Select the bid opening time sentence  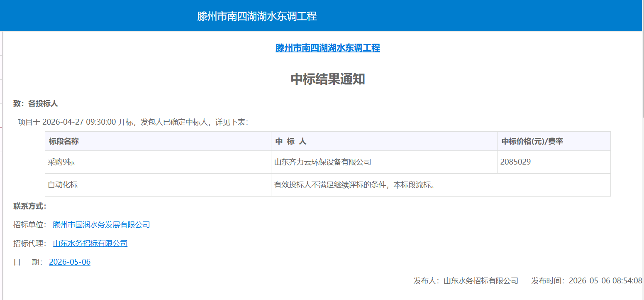[133, 122]
